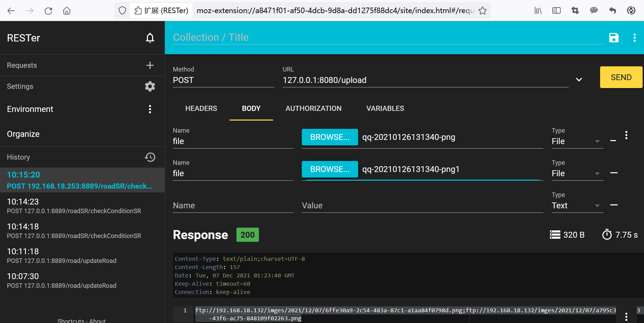Screen dimensions: 644x323
Task: Open body options three-dot menu beside first file row
Action: 626,135
